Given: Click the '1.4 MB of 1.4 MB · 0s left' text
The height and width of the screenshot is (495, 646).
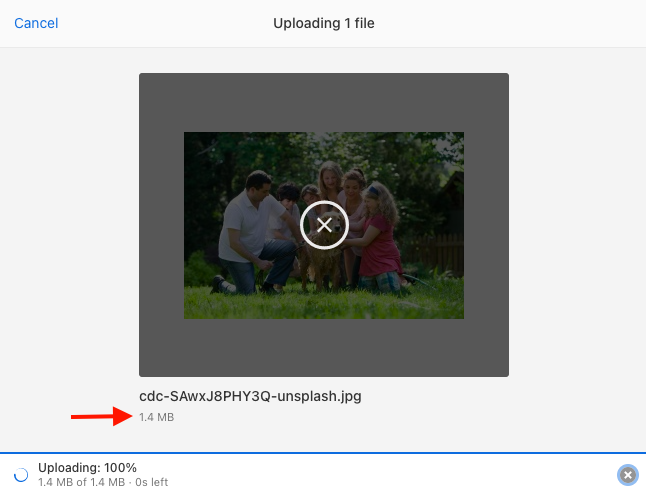Looking at the screenshot, I should coord(103,482).
